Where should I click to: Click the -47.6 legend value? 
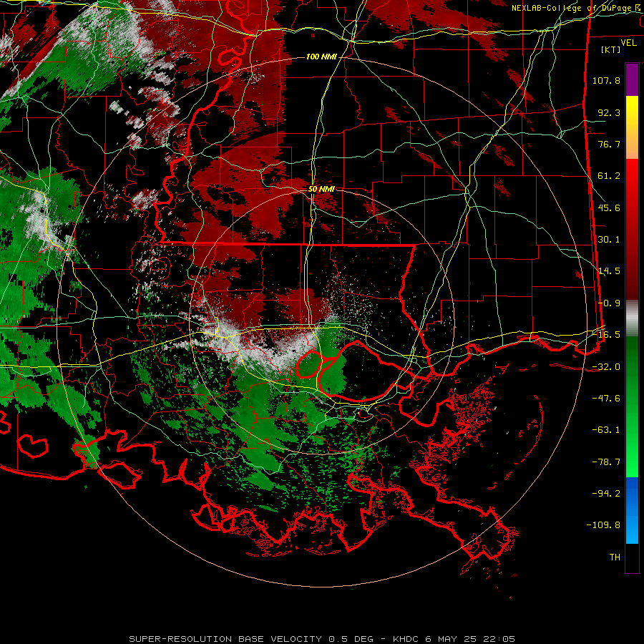[x=606, y=399]
